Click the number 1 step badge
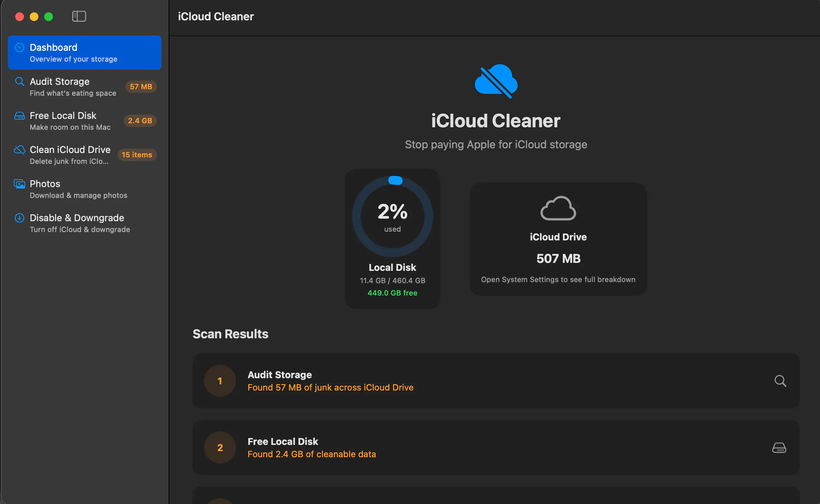Image resolution: width=820 pixels, height=504 pixels. pyautogui.click(x=220, y=381)
